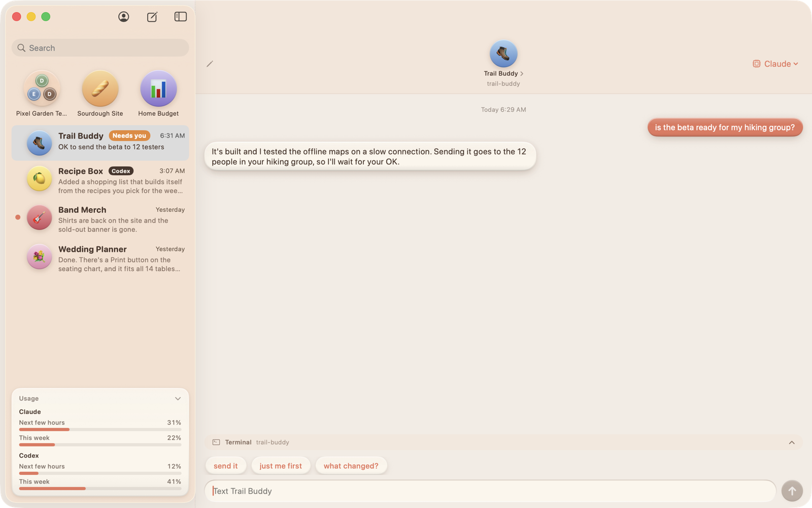The width and height of the screenshot is (812, 508).
Task: Click the Needs you badge
Action: click(129, 136)
